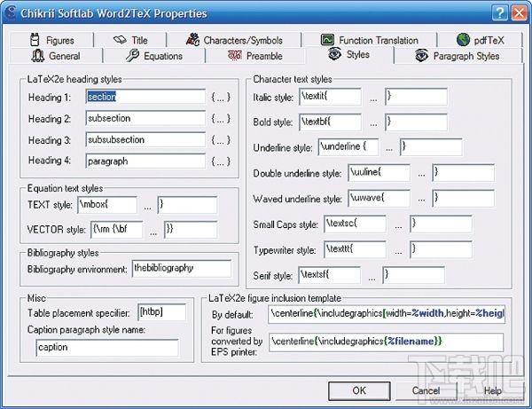This screenshot has height=409, width=532.
Task: Click the Underline style \underline { field
Action: pos(348,147)
